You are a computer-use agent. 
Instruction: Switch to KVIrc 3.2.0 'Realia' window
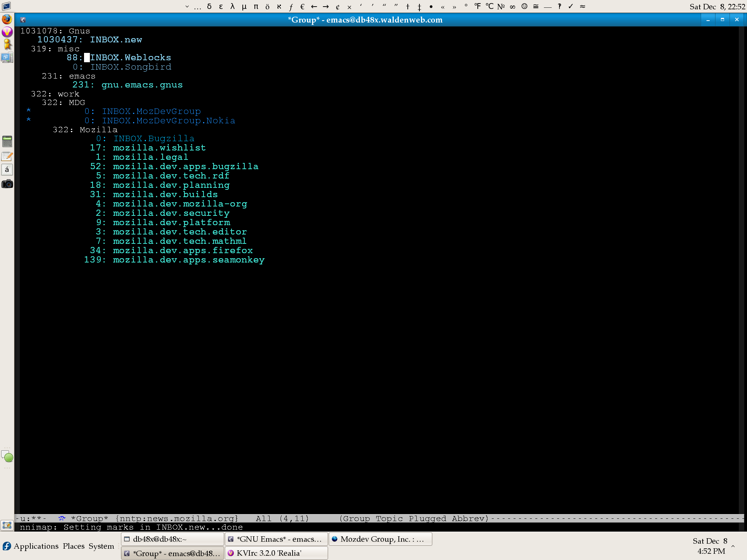pyautogui.click(x=276, y=553)
